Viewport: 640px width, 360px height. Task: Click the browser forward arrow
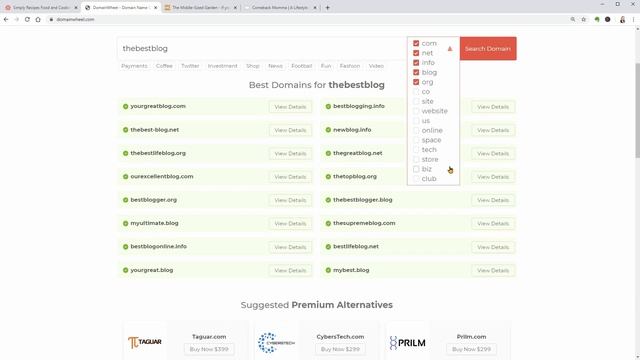point(17,19)
